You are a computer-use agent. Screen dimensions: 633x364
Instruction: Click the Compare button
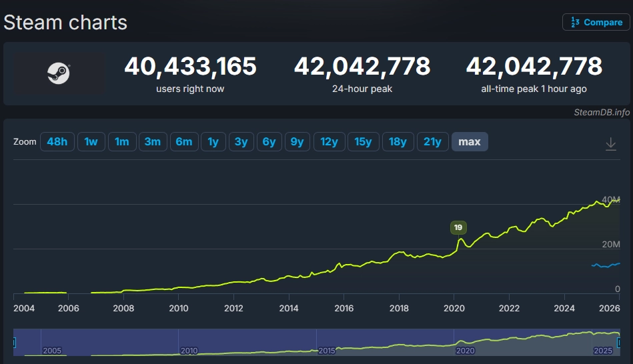[x=596, y=22]
